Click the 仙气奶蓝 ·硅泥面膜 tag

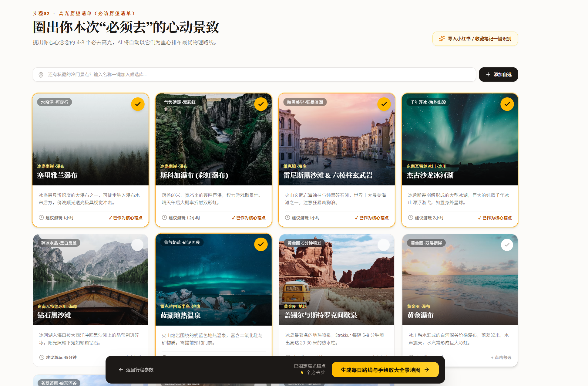click(x=182, y=242)
